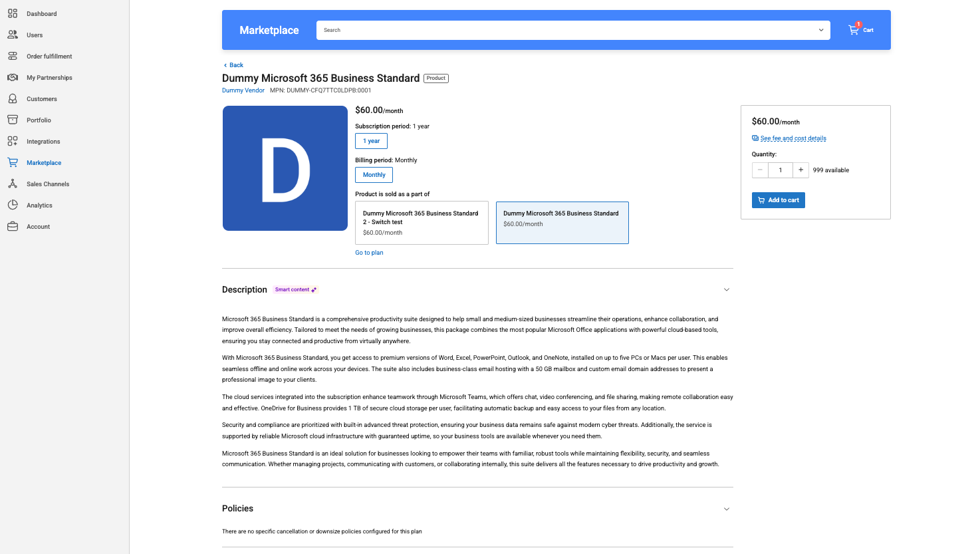Open the Dashboard icon in sidebar
The height and width of the screenshot is (554, 980).
click(x=13, y=13)
